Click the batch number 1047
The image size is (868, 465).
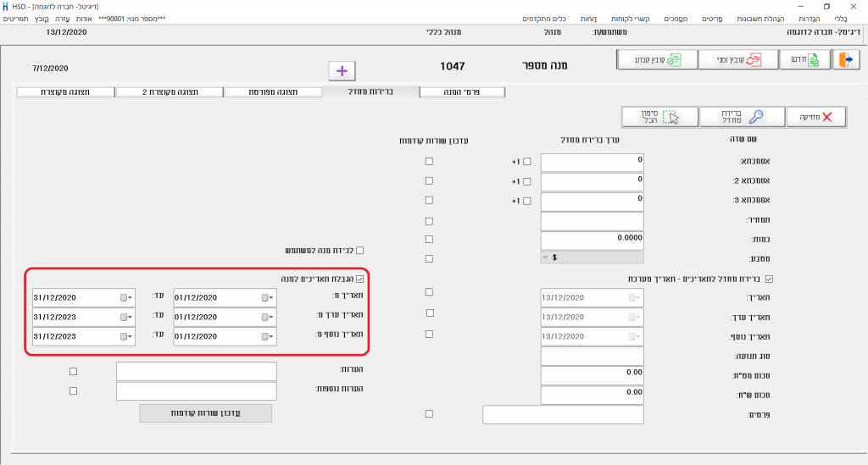point(453,66)
